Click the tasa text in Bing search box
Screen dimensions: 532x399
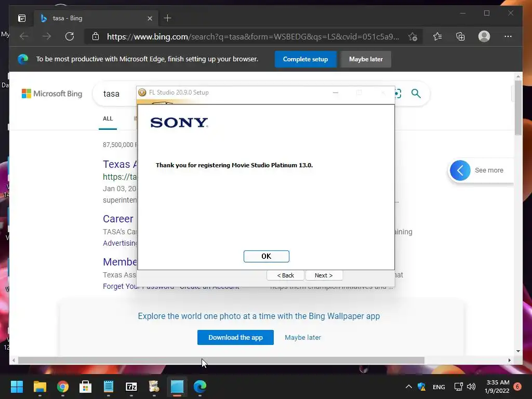(x=111, y=94)
